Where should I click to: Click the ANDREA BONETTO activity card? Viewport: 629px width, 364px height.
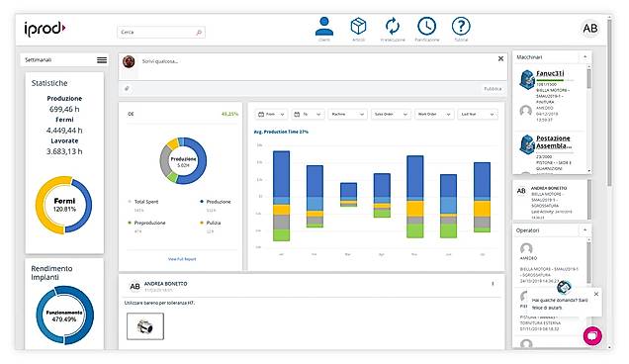pyautogui.click(x=549, y=200)
